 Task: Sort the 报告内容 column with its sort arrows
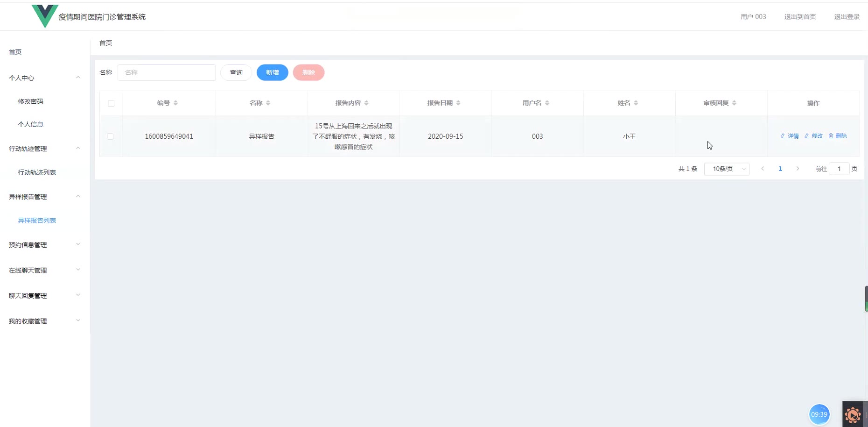pos(366,103)
